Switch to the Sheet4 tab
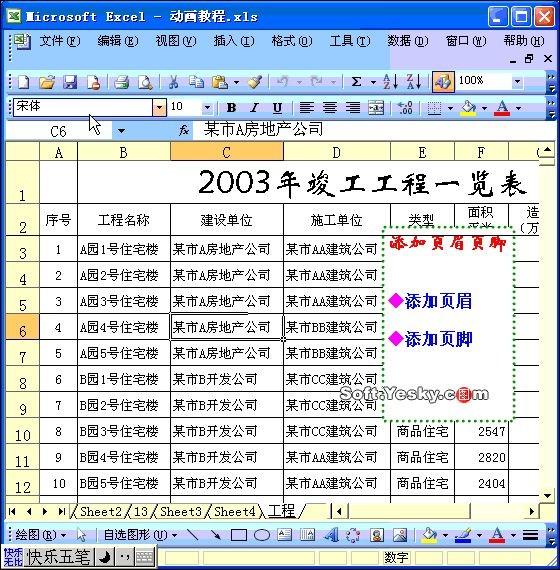The width and height of the screenshot is (560, 570). click(235, 511)
